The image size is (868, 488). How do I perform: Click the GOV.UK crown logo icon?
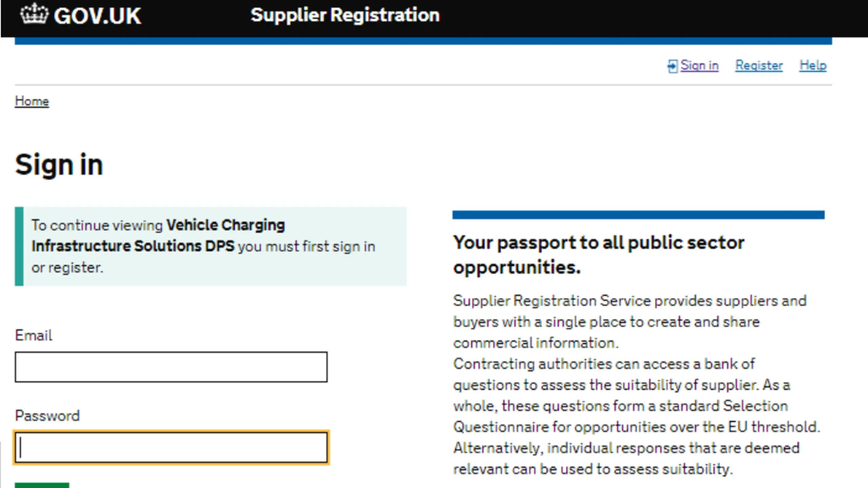coord(34,14)
